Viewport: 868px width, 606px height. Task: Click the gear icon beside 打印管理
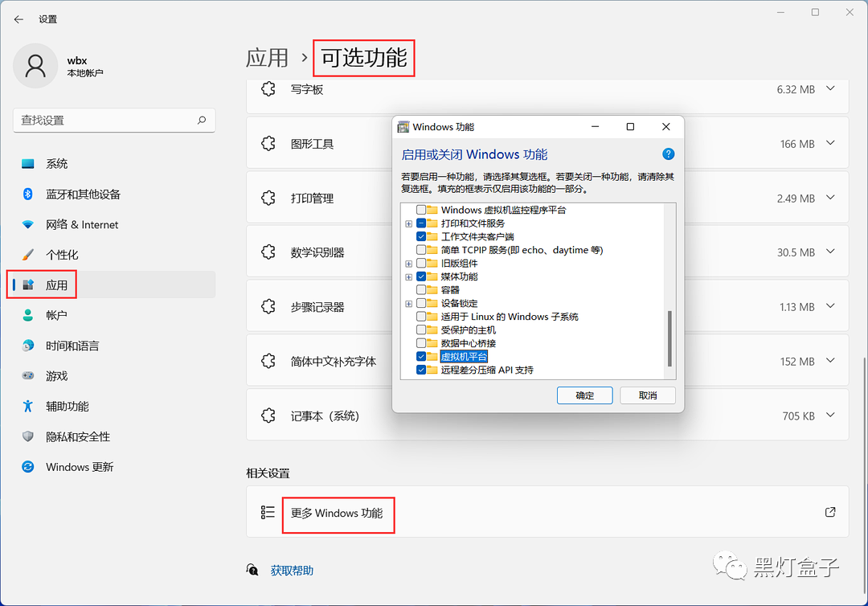268,199
